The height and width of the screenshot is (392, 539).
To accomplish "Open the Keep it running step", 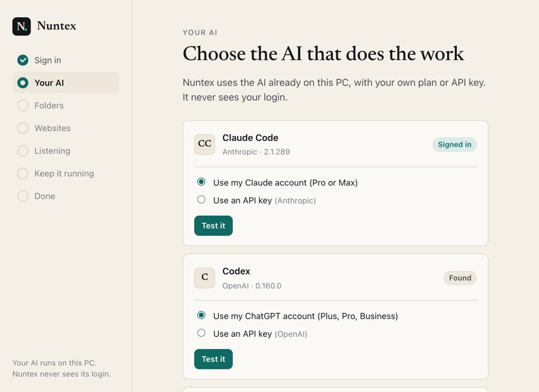I will tap(66, 174).
